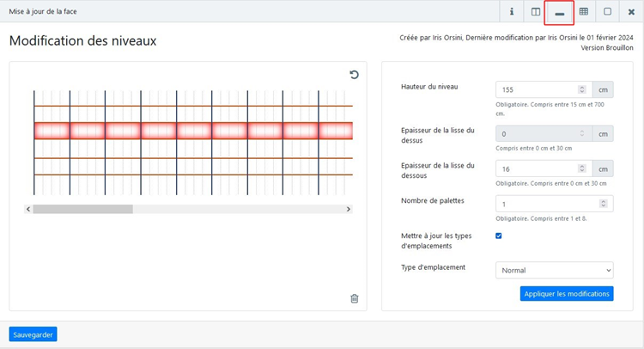Open the information (i) panel
Image resolution: width=644 pixels, height=349 pixels.
pyautogui.click(x=512, y=12)
